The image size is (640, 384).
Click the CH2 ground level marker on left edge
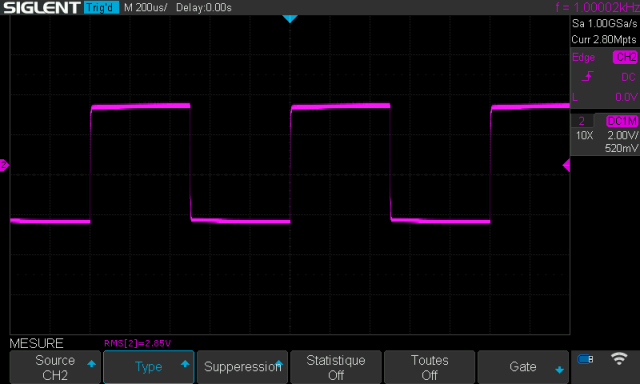point(4,165)
